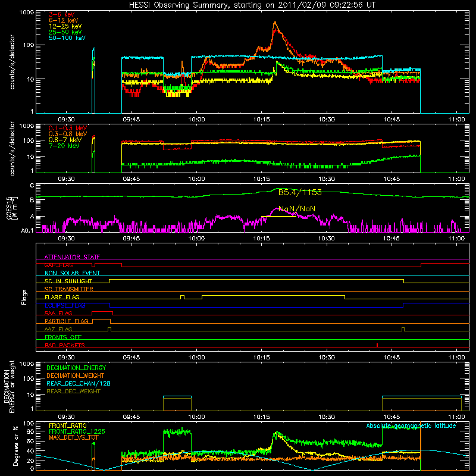Click the A0.1 level label on GOES axis
The height and width of the screenshot is (476, 476).
click(x=27, y=231)
